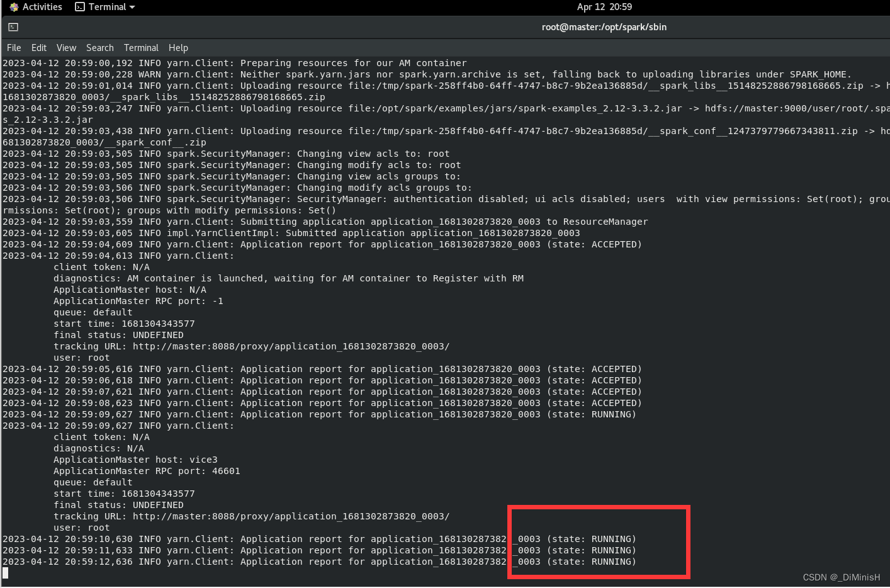This screenshot has height=588, width=890.
Task: Click the terminal cursor block at the prompt
Action: tap(6, 573)
